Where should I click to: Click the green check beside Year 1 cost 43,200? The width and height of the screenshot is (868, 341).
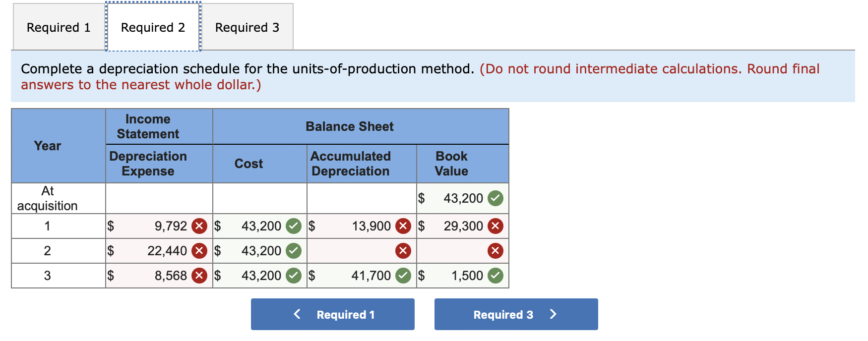tap(293, 226)
